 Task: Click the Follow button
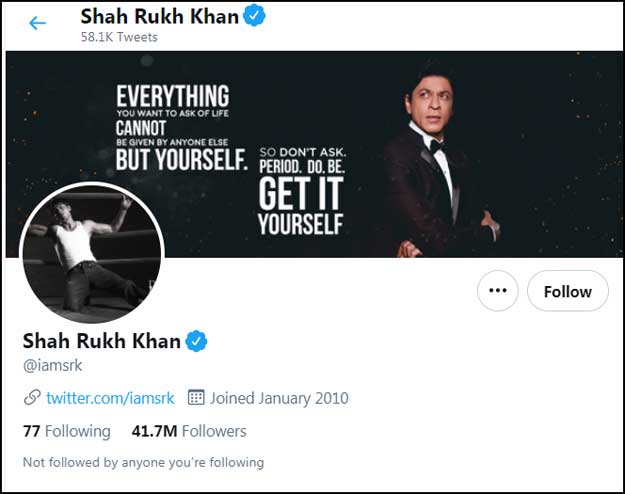(567, 291)
